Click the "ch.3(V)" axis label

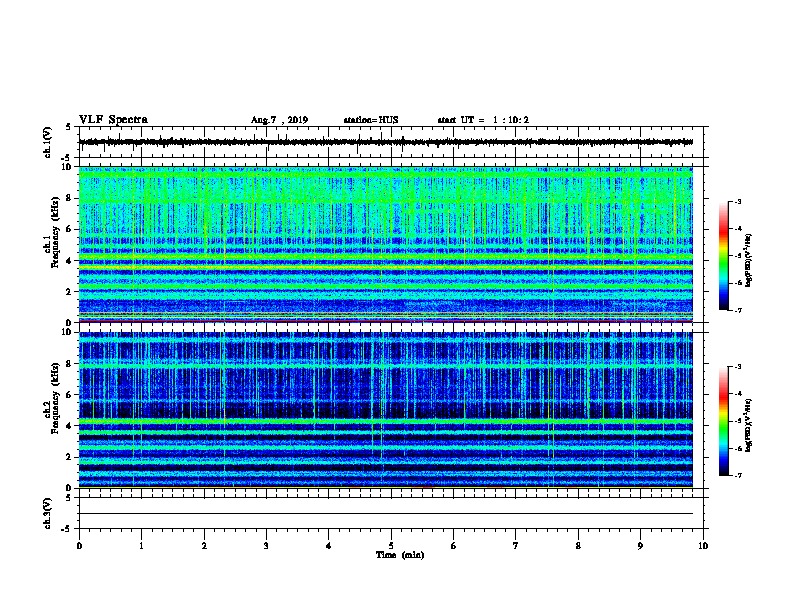point(48,513)
